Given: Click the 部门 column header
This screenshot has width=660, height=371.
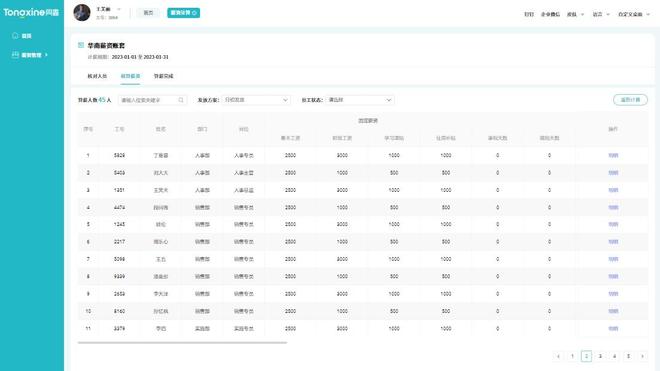Looking at the screenshot, I should [202, 129].
